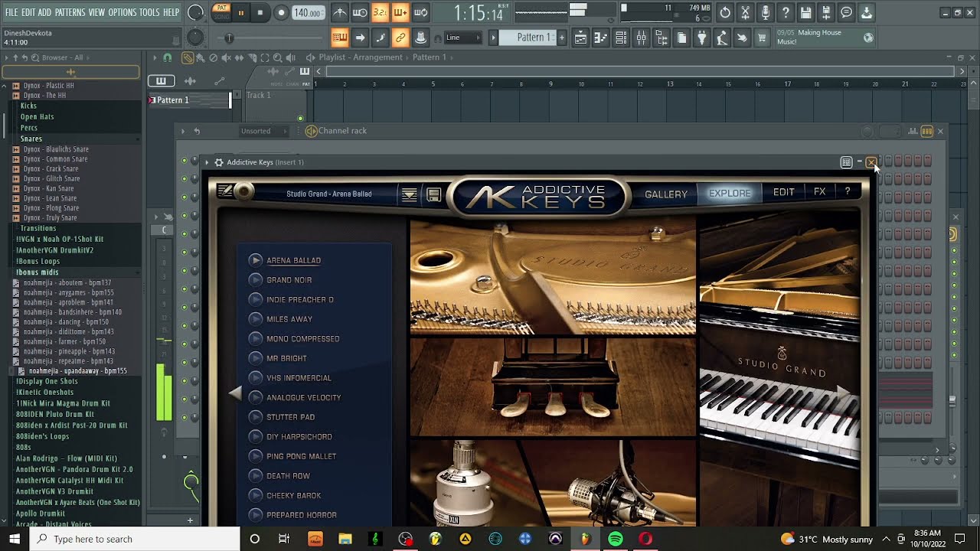This screenshot has width=980, height=551.
Task: Open the content library cart icon
Action: click(762, 37)
